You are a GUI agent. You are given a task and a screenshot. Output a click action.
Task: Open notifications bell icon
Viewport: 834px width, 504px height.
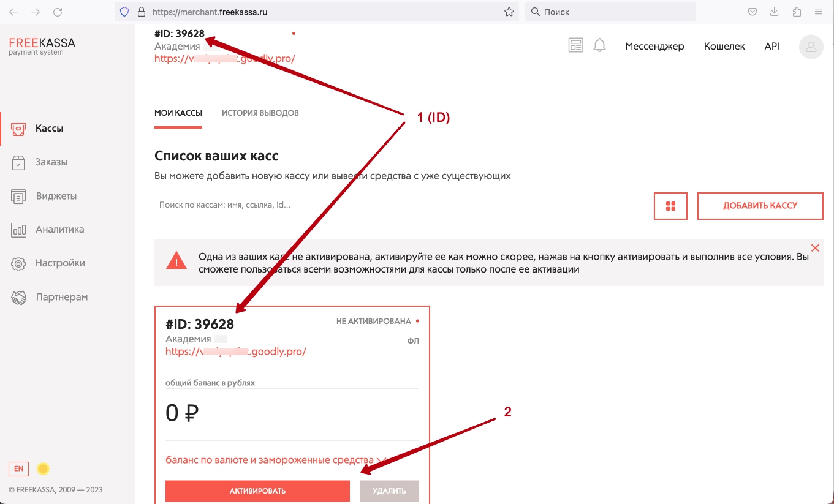click(x=600, y=45)
